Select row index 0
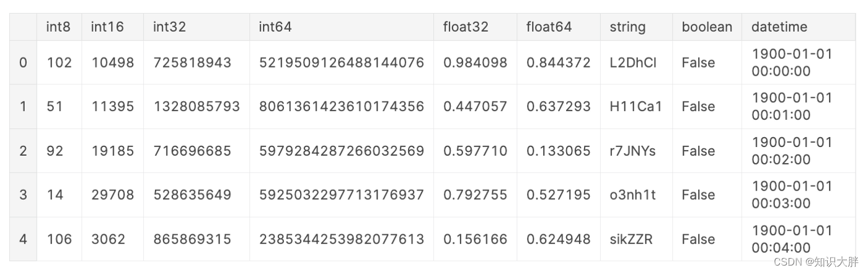 tap(23, 63)
